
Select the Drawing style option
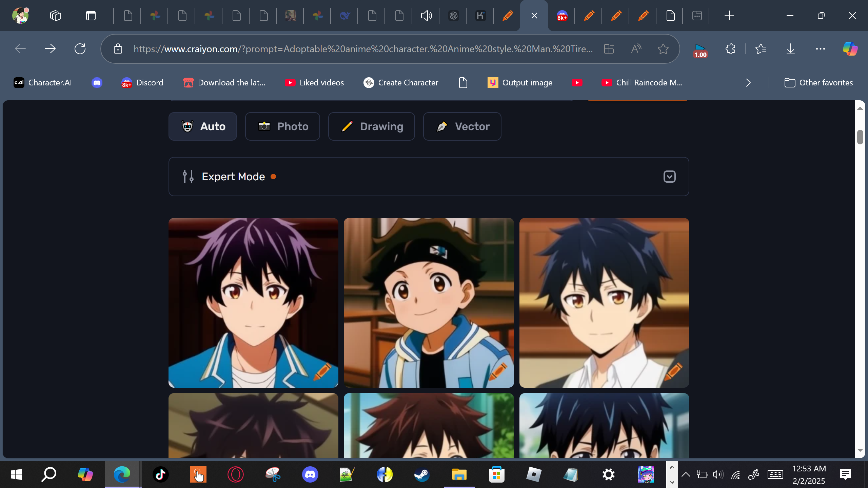tap(371, 126)
